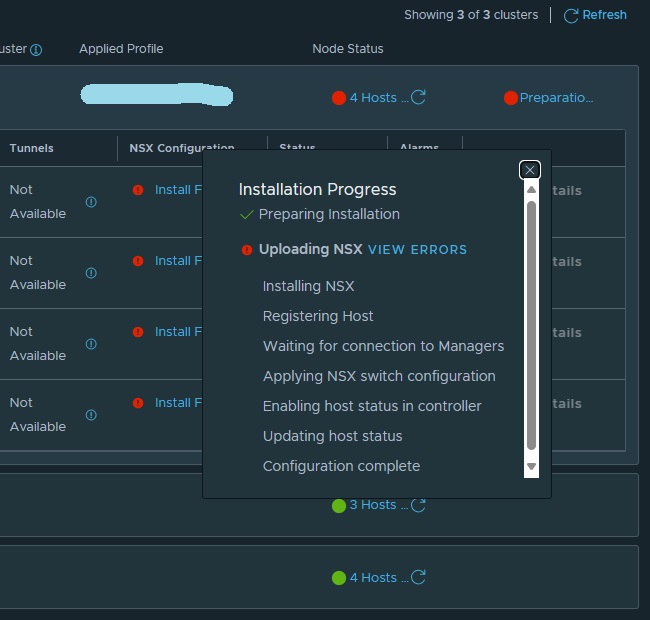Click the Applied Profile column header
The height and width of the screenshot is (620, 650).
[x=121, y=49]
